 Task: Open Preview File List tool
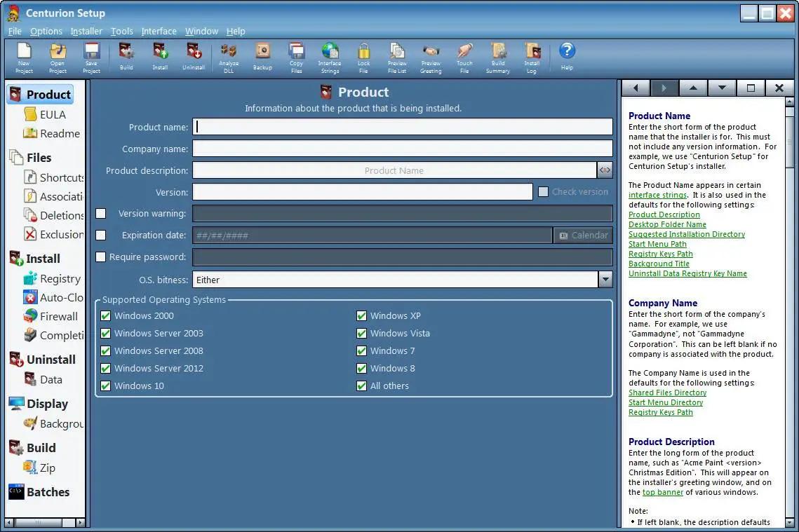click(x=397, y=57)
